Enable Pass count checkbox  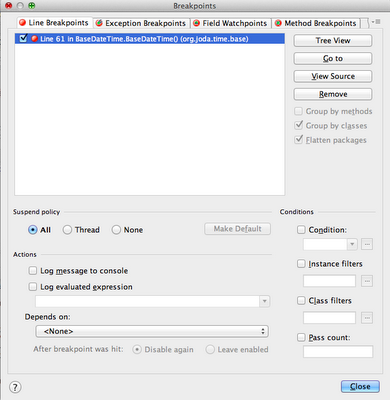tap(301, 337)
